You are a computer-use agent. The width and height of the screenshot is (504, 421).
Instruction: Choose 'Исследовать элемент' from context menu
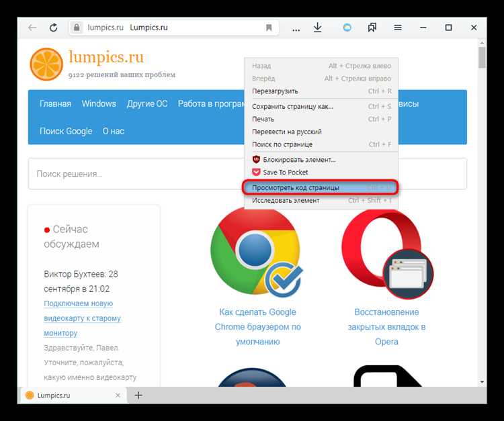[x=286, y=200]
